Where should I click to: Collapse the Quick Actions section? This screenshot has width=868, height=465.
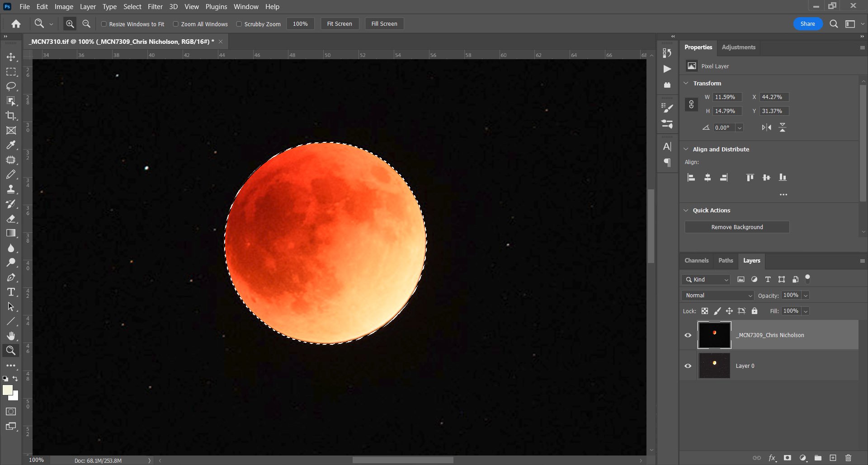(x=686, y=210)
